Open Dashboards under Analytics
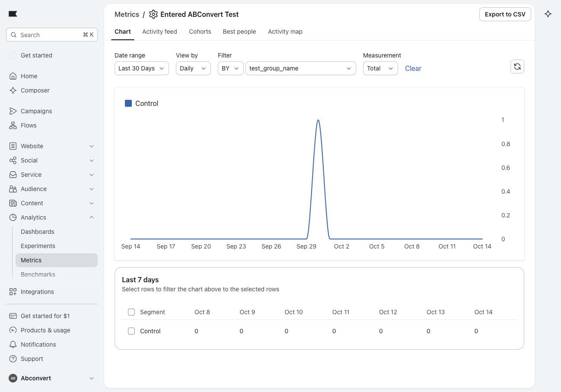561x392 pixels. coord(38,232)
